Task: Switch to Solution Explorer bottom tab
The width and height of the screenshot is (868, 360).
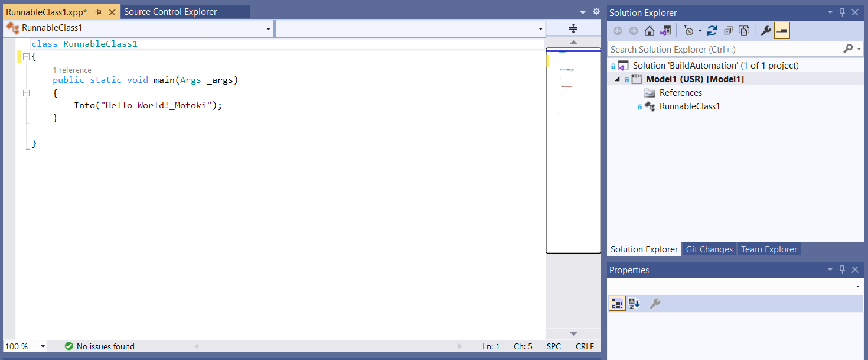Action: tap(644, 249)
